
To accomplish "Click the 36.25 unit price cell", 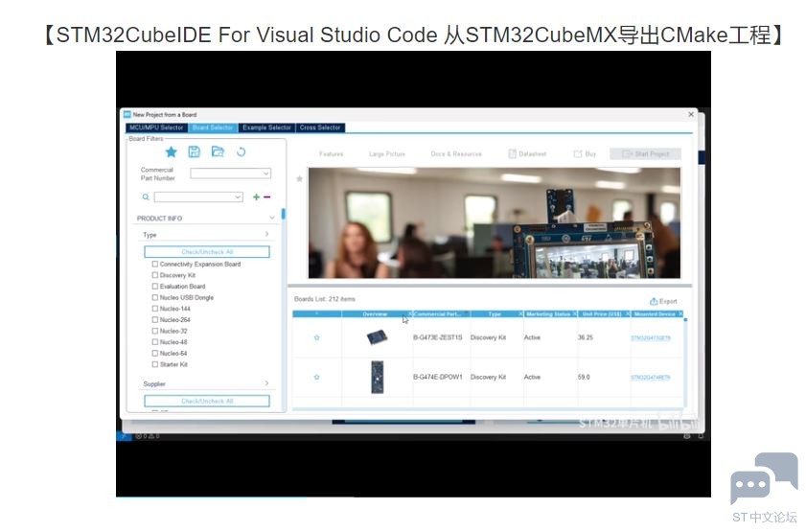I will click(x=586, y=337).
